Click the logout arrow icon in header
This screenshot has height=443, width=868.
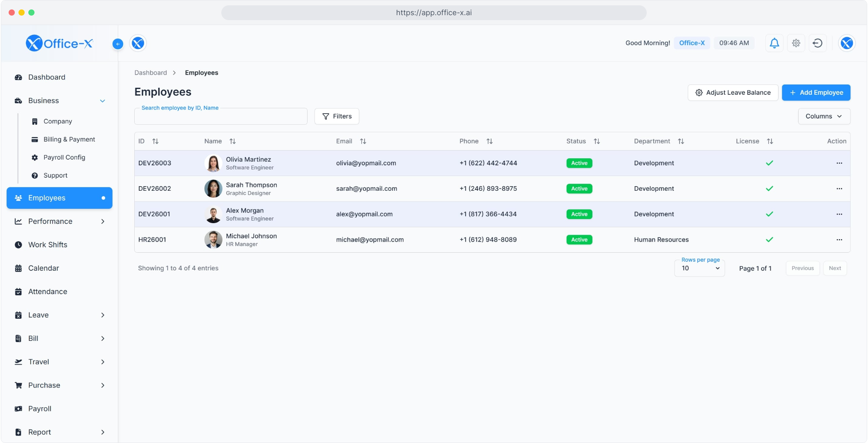click(817, 43)
